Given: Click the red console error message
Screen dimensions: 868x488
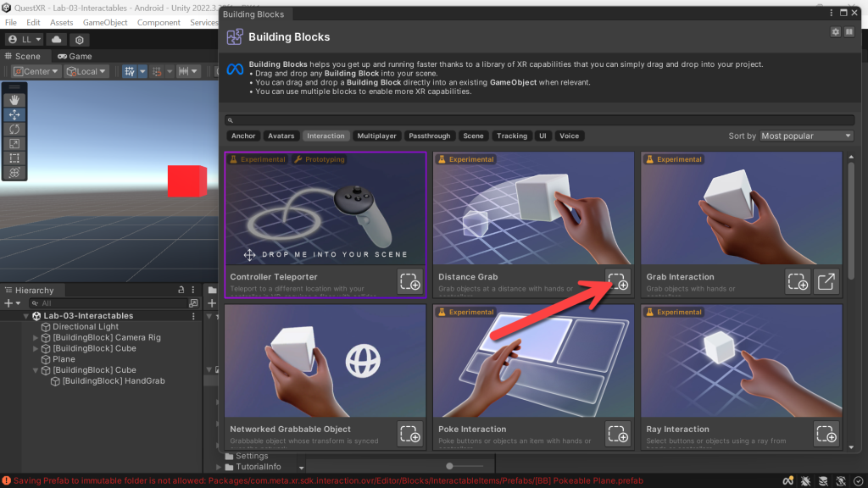Looking at the screenshot, I should point(328,481).
